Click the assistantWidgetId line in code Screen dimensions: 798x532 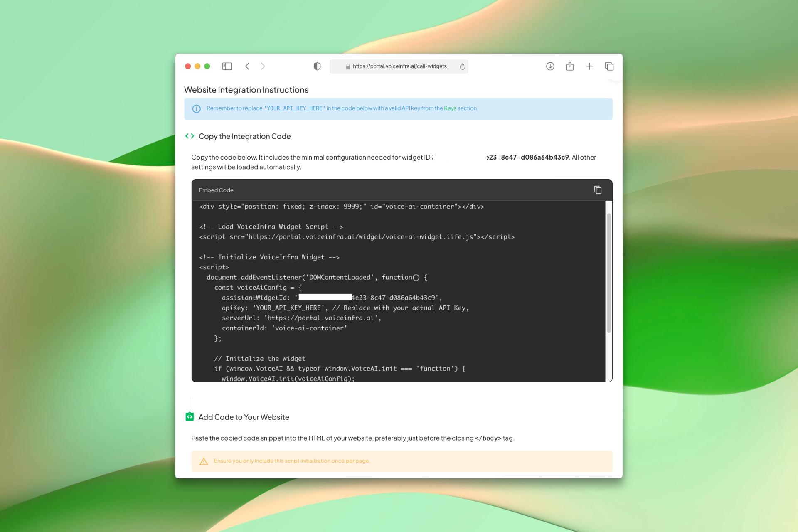[x=332, y=298]
